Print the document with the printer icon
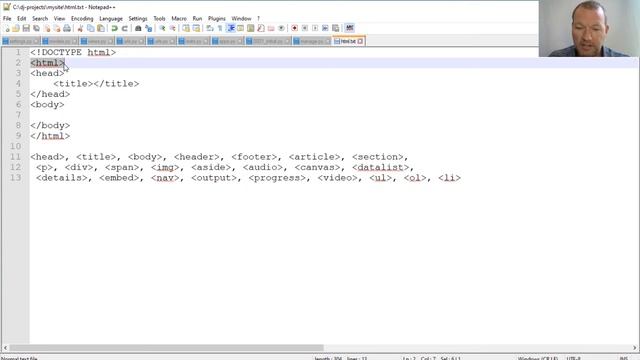Screen dimensions: 640x360 [x=67, y=28]
